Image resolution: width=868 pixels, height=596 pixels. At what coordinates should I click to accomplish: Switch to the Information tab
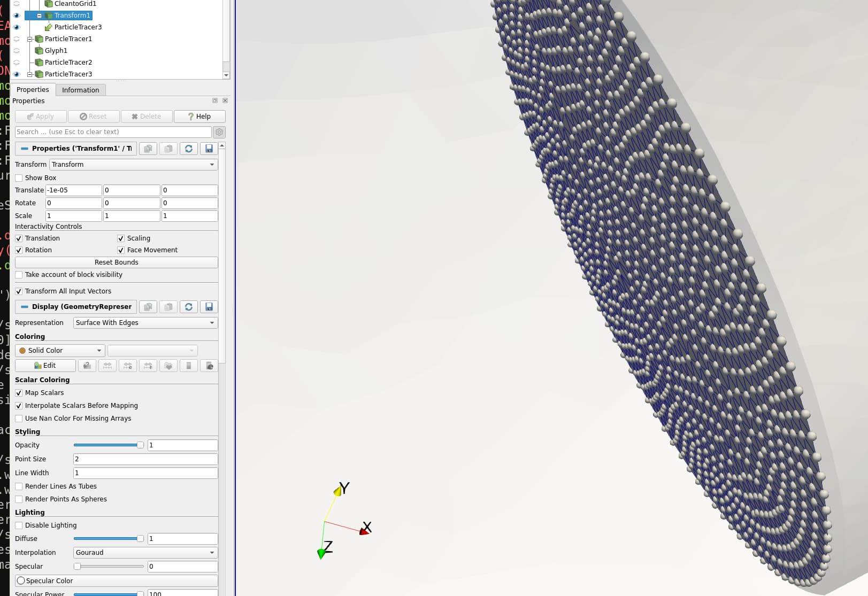80,90
